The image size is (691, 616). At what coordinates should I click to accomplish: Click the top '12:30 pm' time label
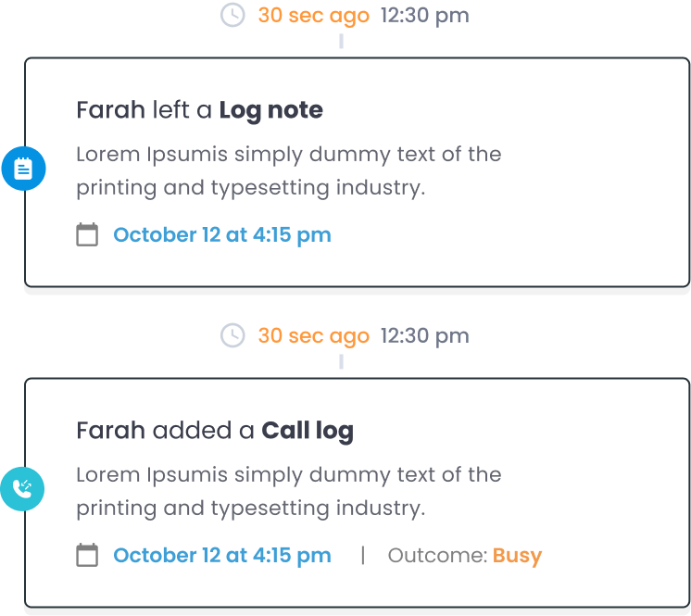pos(425,16)
